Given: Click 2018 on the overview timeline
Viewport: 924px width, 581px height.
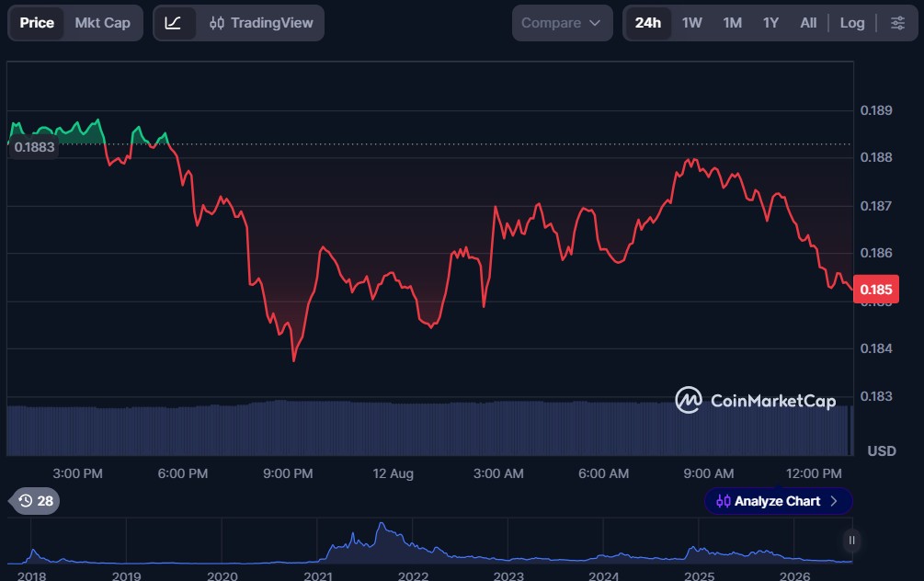Looking at the screenshot, I should pyautogui.click(x=32, y=575).
